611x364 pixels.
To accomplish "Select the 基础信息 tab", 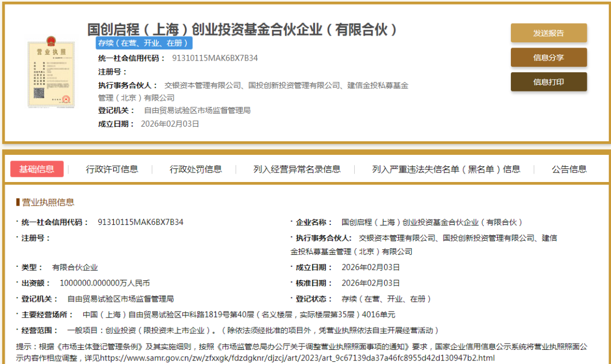I will tap(37, 169).
